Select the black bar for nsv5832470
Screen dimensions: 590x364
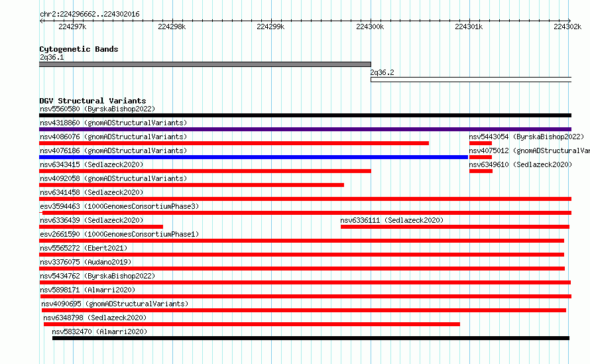311,338
